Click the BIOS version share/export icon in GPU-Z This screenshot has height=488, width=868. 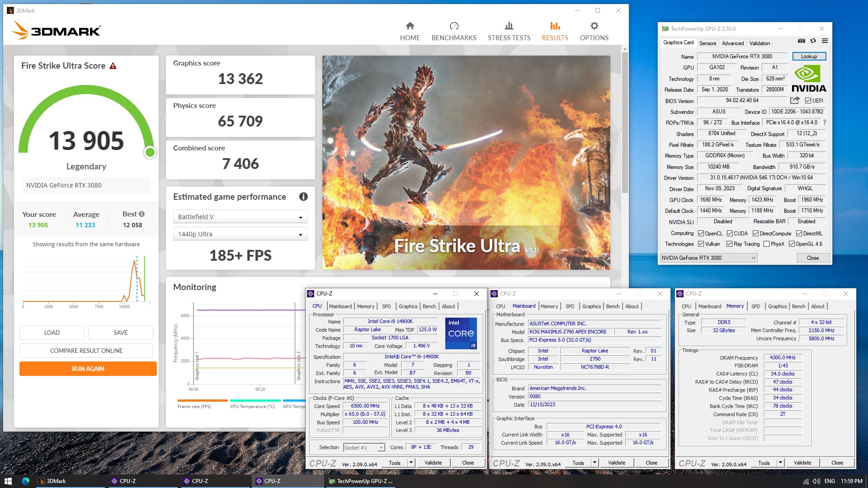(795, 100)
